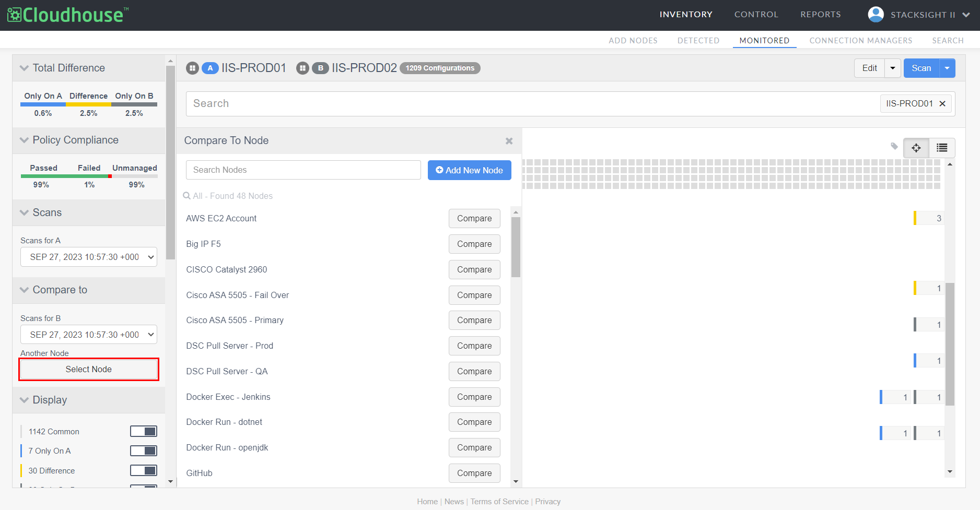Open the Privacy footer link
Image resolution: width=980 pixels, height=510 pixels.
point(548,502)
